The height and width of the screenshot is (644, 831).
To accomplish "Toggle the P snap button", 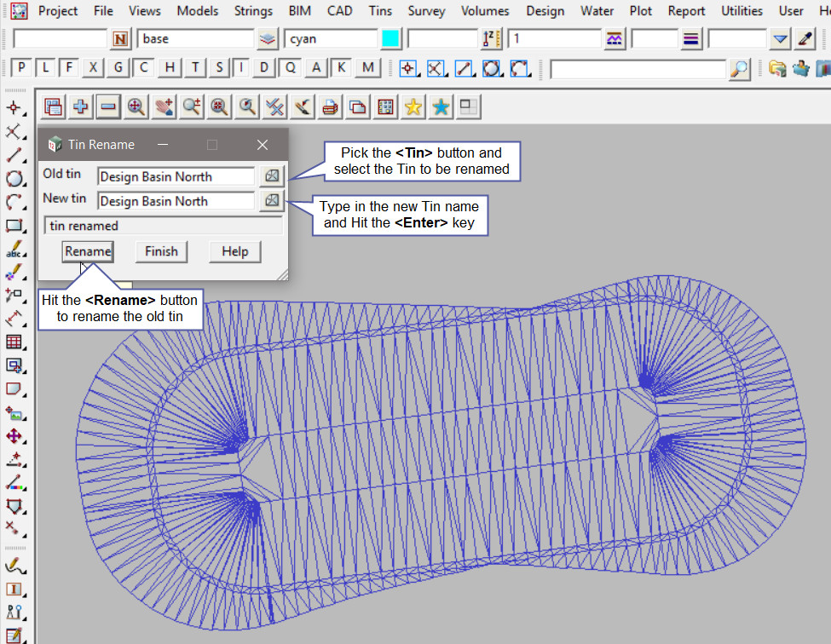I will 21,68.
